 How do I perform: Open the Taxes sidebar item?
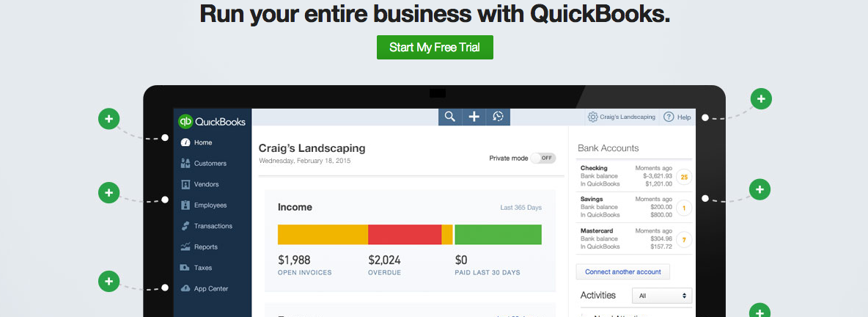click(202, 268)
